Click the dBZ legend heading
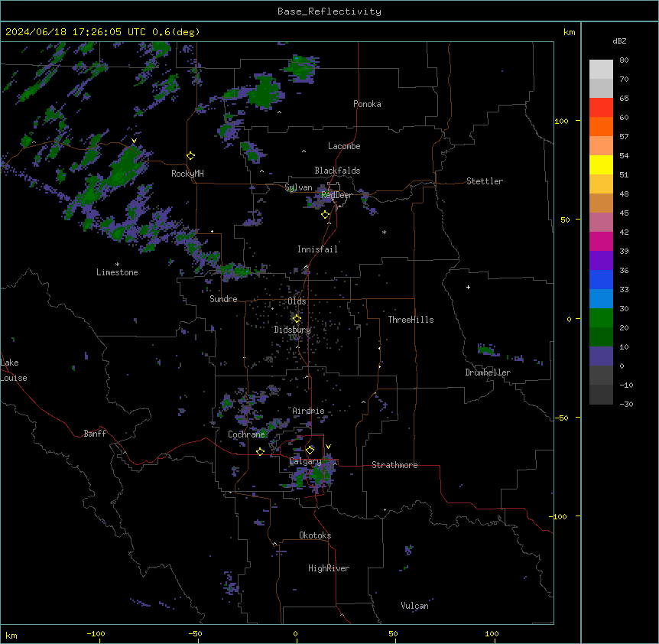This screenshot has width=659, height=644. 619,41
